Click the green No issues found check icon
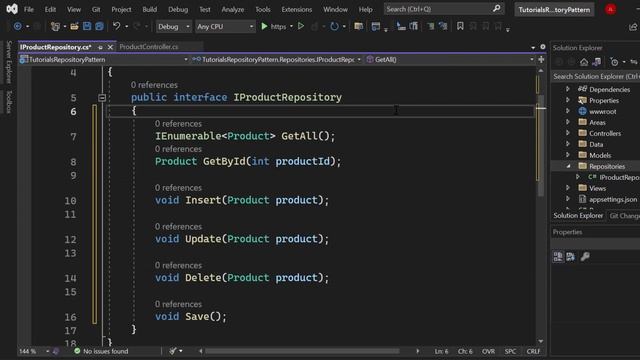The image size is (640, 360). [77, 351]
